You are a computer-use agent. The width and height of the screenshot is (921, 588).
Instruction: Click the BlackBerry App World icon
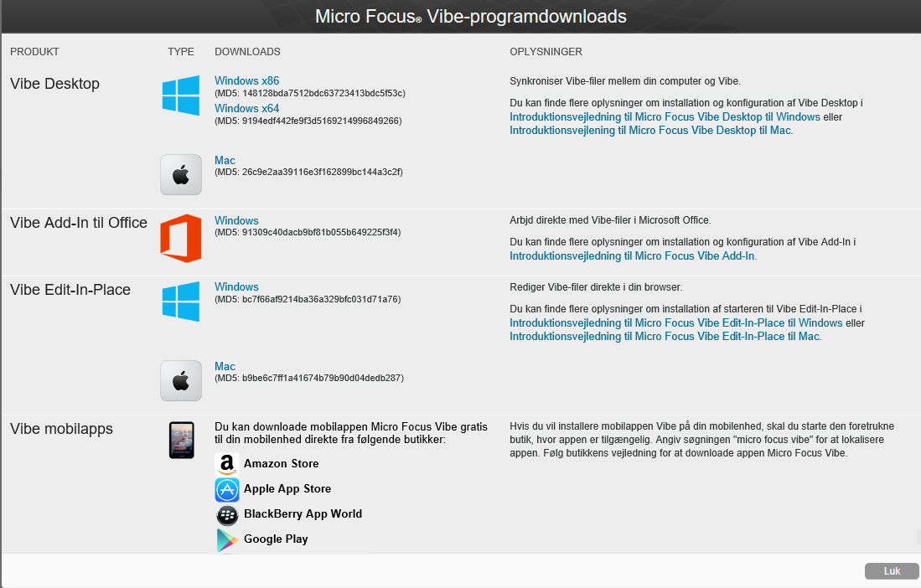pyautogui.click(x=227, y=514)
